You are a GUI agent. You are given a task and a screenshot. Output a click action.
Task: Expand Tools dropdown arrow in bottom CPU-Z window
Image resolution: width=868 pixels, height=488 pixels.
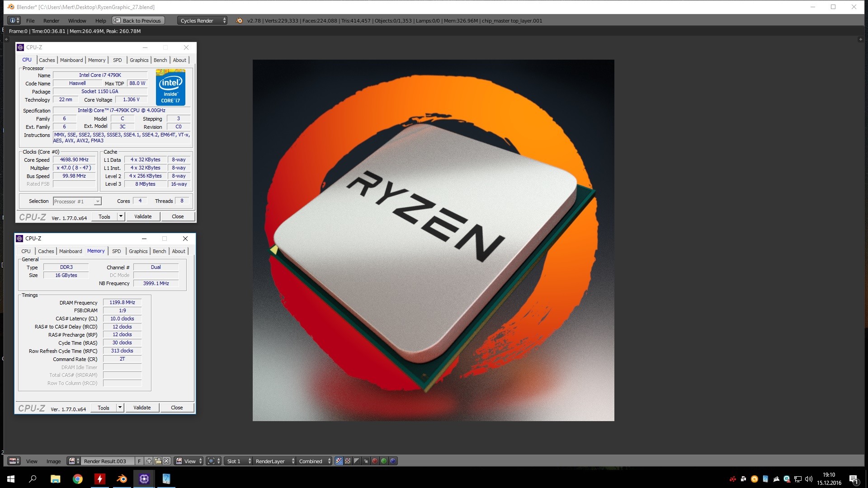[120, 408]
